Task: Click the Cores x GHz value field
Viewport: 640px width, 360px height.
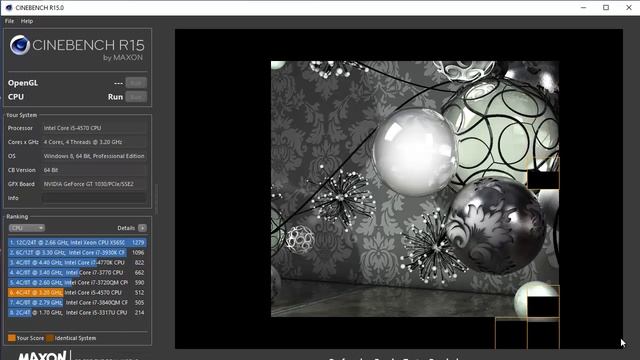Action: pyautogui.click(x=94, y=142)
